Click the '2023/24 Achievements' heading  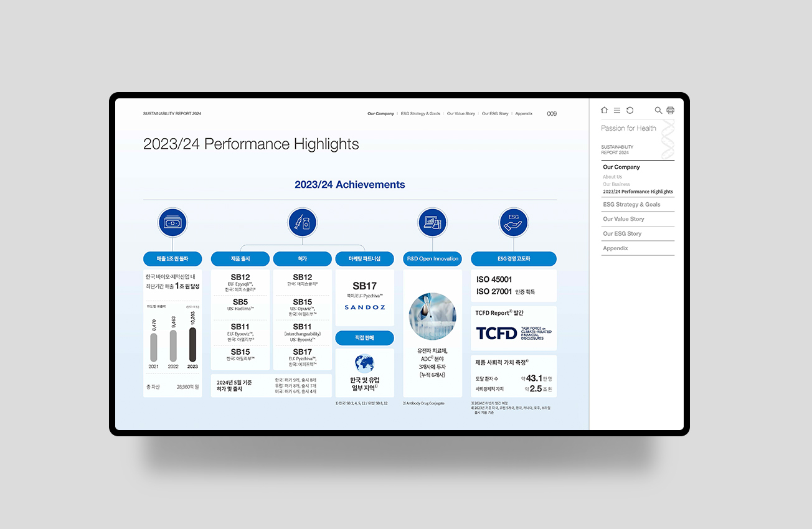(350, 185)
